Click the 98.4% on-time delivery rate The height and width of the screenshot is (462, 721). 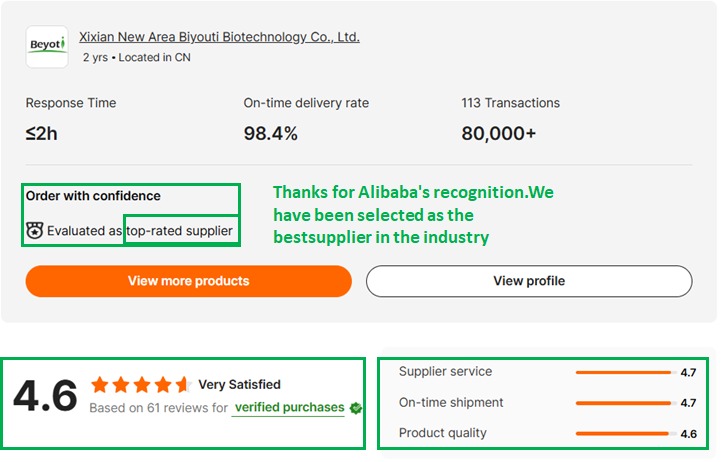tap(270, 133)
